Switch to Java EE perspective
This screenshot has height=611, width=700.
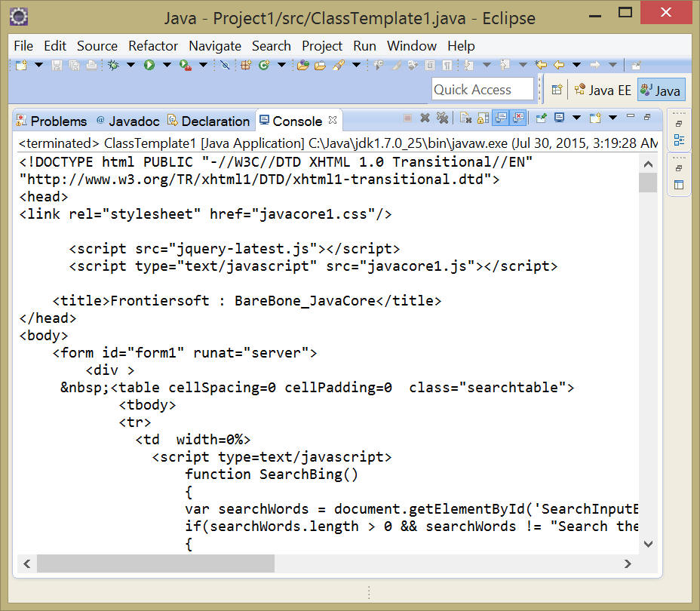[602, 91]
